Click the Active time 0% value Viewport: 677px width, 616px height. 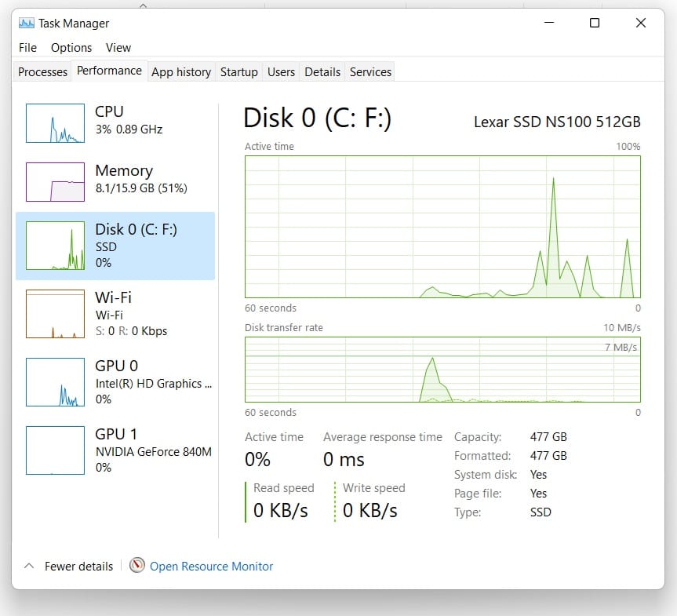[x=257, y=459]
